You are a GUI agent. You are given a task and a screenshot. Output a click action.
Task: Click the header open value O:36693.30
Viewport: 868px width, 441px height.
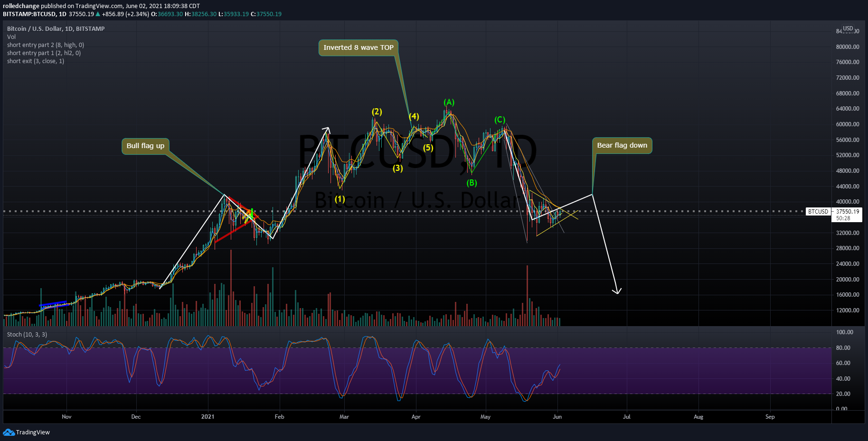coord(167,14)
